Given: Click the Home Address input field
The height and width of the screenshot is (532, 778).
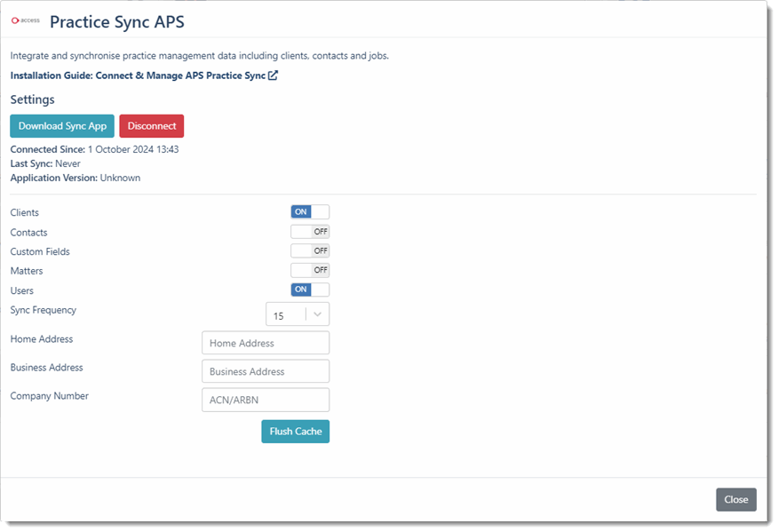Looking at the screenshot, I should tap(265, 342).
